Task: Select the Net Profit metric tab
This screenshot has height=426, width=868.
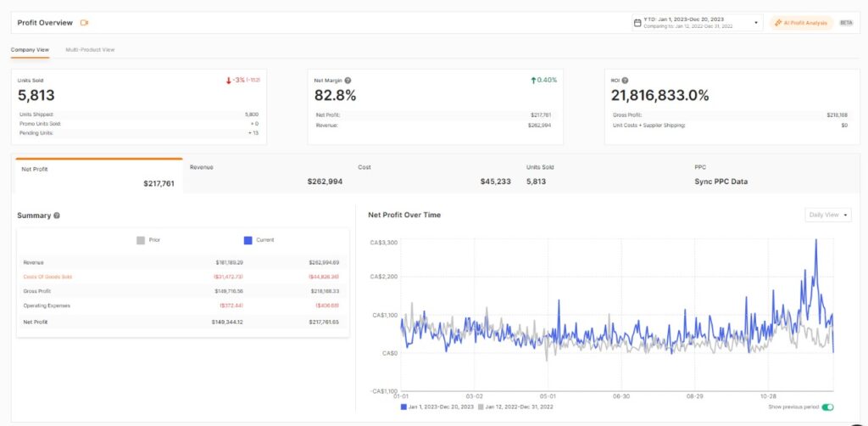Action: (x=98, y=177)
